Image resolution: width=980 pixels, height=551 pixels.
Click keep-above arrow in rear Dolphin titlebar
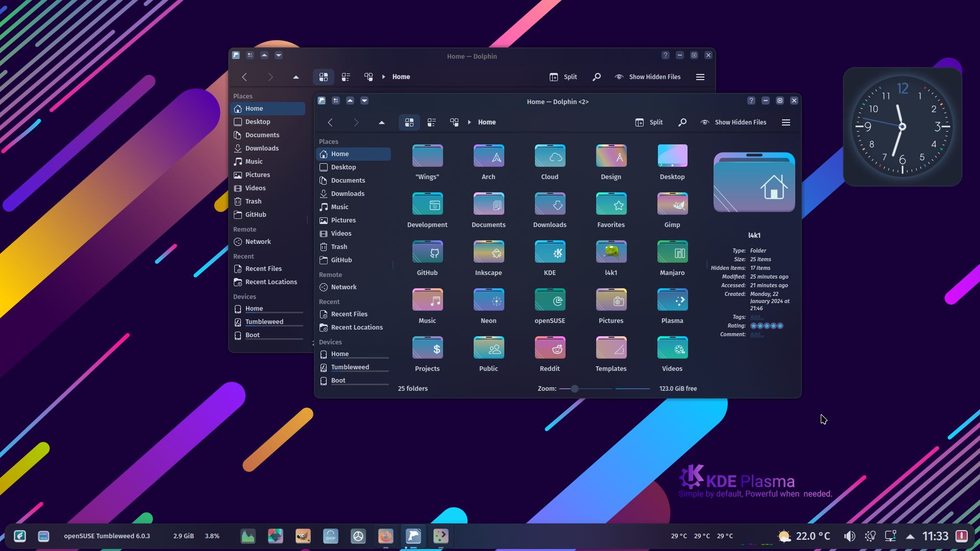click(264, 56)
